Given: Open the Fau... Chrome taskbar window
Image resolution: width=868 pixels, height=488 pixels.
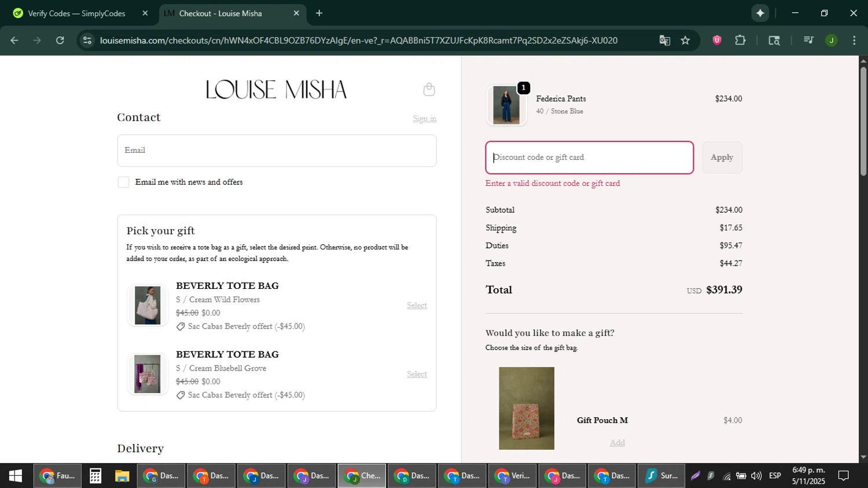Looking at the screenshot, I should (57, 476).
